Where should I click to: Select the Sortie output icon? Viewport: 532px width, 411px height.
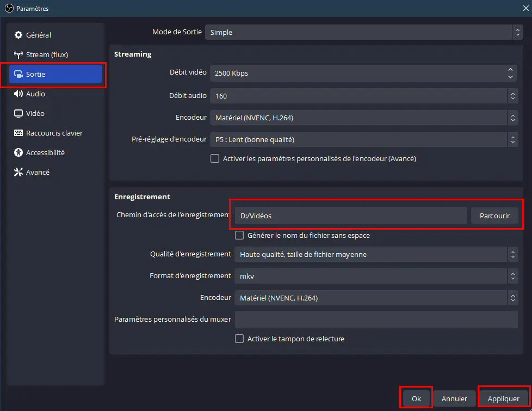[x=18, y=74]
